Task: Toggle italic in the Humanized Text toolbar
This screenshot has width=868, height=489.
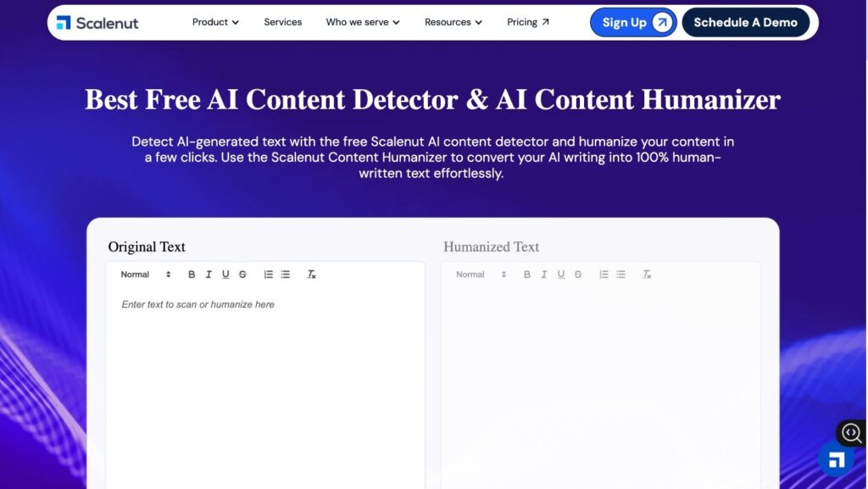Action: [x=544, y=275]
